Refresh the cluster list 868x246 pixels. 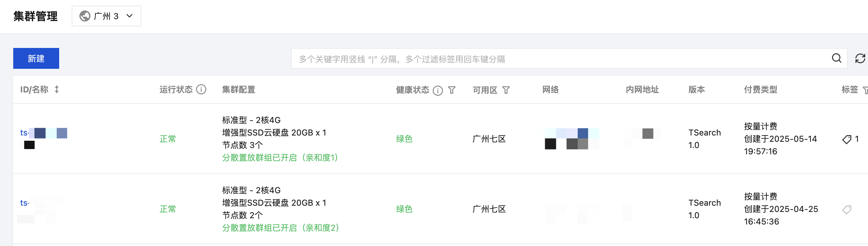pos(860,58)
